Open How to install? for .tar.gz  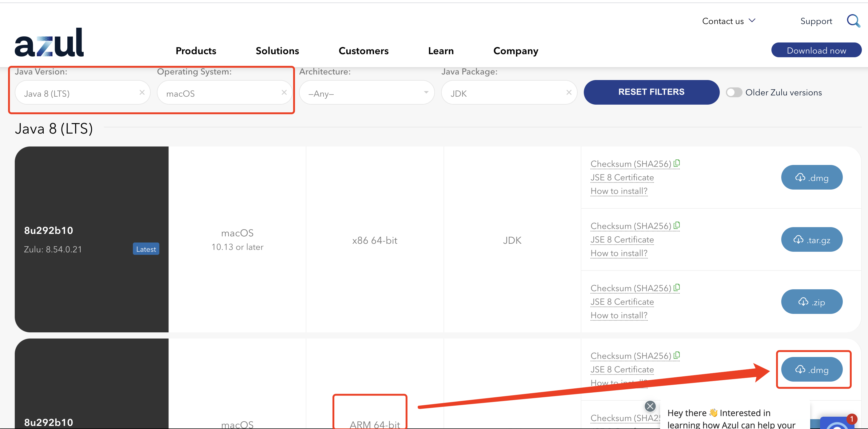pos(619,253)
